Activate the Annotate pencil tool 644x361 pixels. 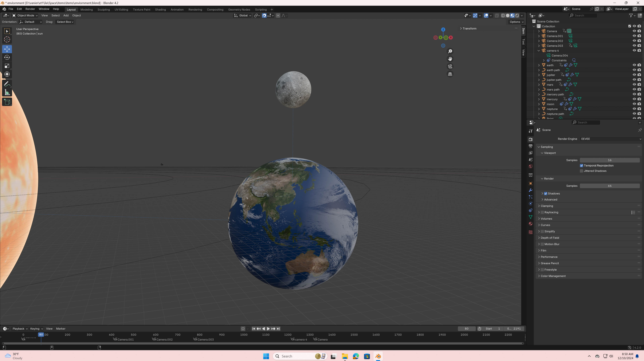pyautogui.click(x=7, y=84)
